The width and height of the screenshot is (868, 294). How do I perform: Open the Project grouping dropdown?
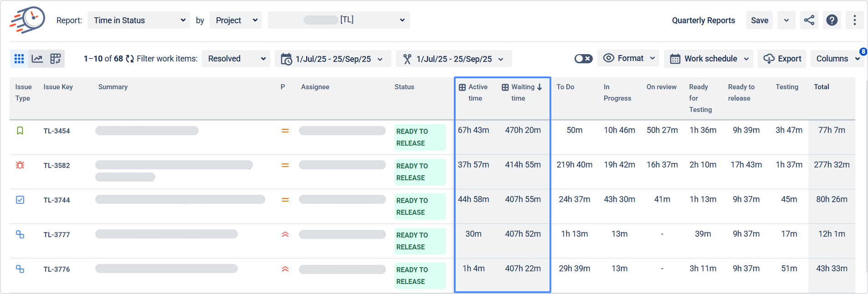coord(236,20)
